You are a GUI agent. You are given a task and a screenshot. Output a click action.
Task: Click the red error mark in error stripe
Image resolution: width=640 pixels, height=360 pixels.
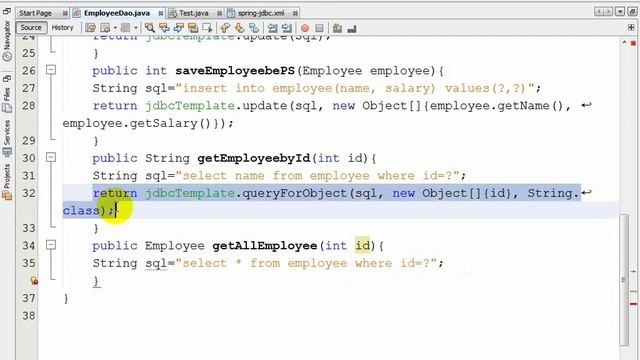[633, 304]
